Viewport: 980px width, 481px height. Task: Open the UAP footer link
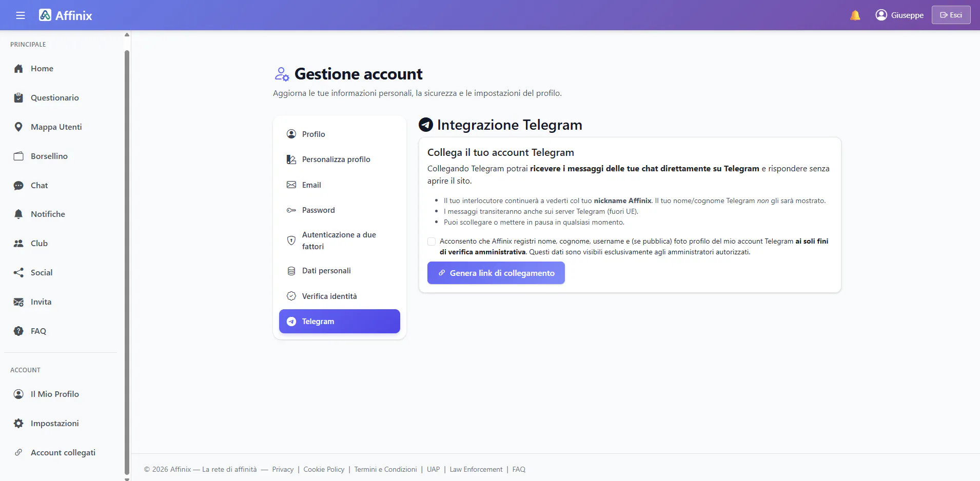tap(434, 469)
